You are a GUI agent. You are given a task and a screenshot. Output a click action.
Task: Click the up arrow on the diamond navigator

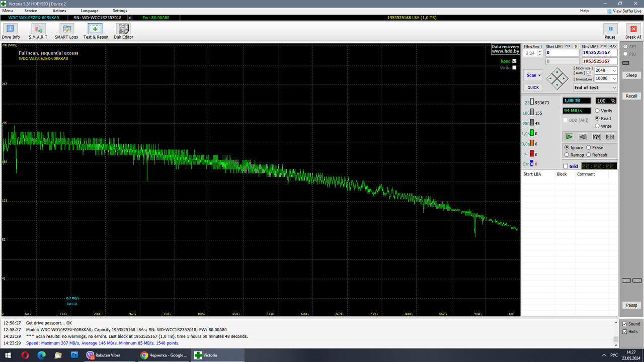click(557, 72)
